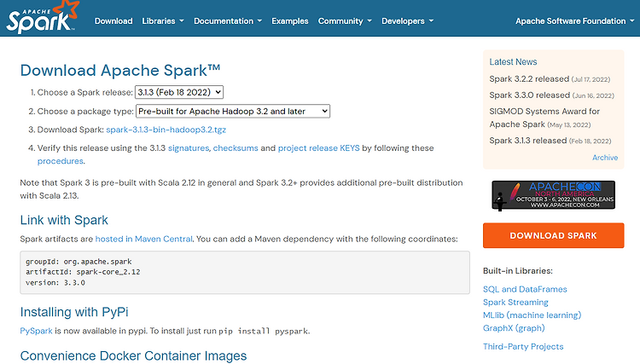Image resolution: width=640 pixels, height=364 pixels.
Task: Click the orange DOWNLOAD SPARK button
Action: (554, 235)
